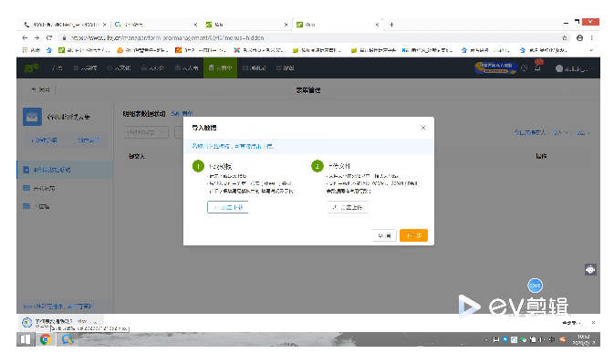Open the Chrome profile account icon

tap(579, 38)
